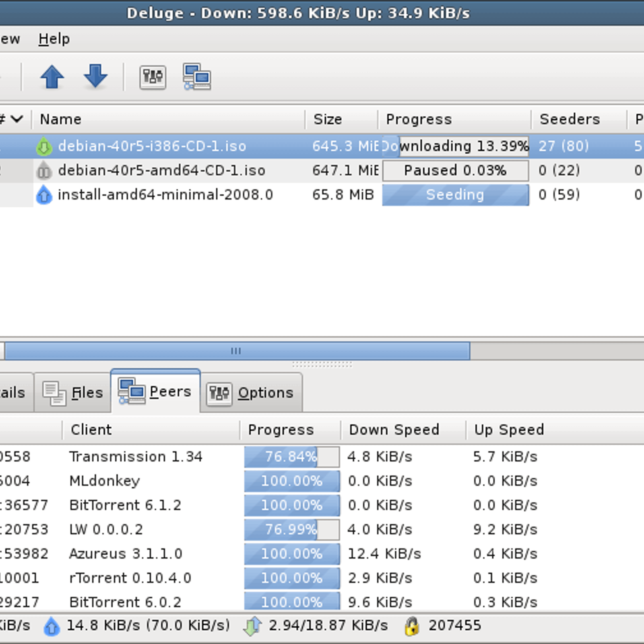Select the Transmission 1.34 peer row
This screenshot has width=644, height=644.
(322, 457)
